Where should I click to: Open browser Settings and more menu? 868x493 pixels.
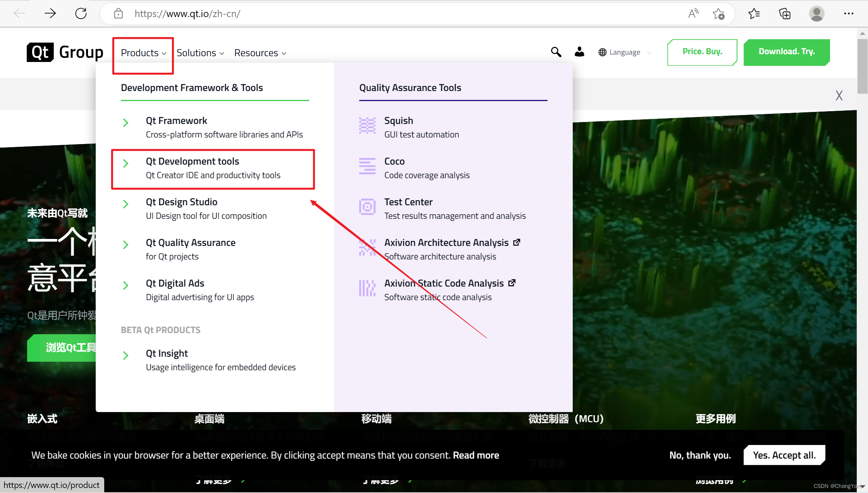point(849,14)
